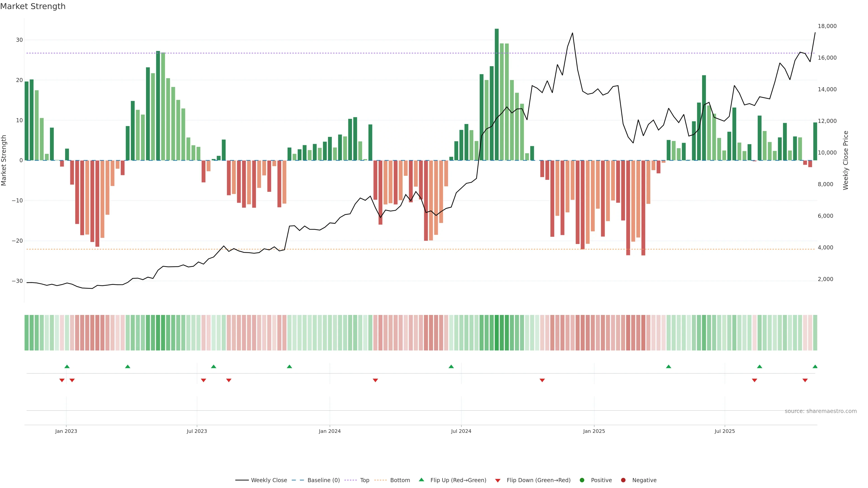Click the first green flip-up triangle near Jan 2023
868x488 pixels.
pos(67,366)
